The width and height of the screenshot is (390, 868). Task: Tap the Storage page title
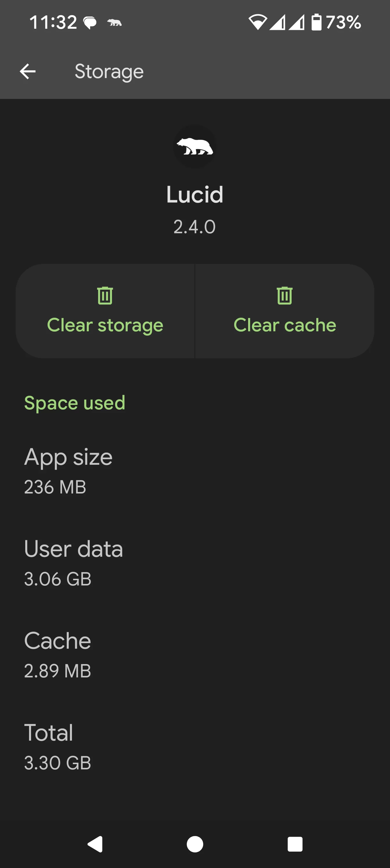pyautogui.click(x=109, y=72)
